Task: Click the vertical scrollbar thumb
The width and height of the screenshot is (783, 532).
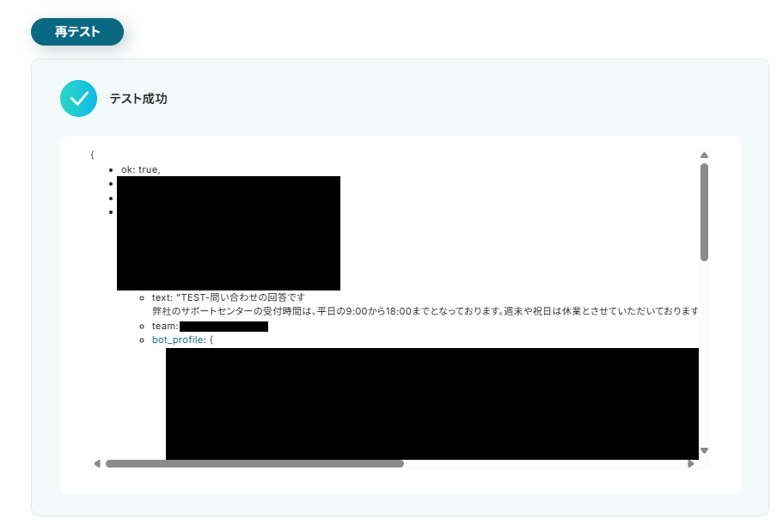Action: point(704,212)
